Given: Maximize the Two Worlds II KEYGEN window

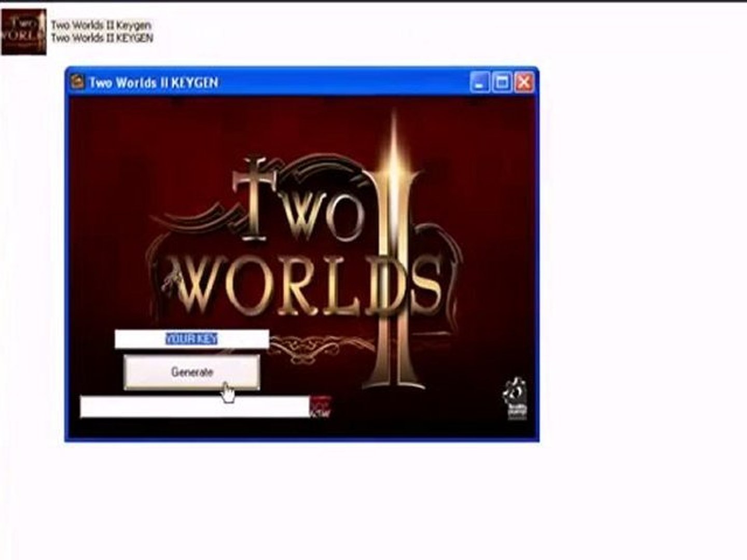Looking at the screenshot, I should pos(502,82).
